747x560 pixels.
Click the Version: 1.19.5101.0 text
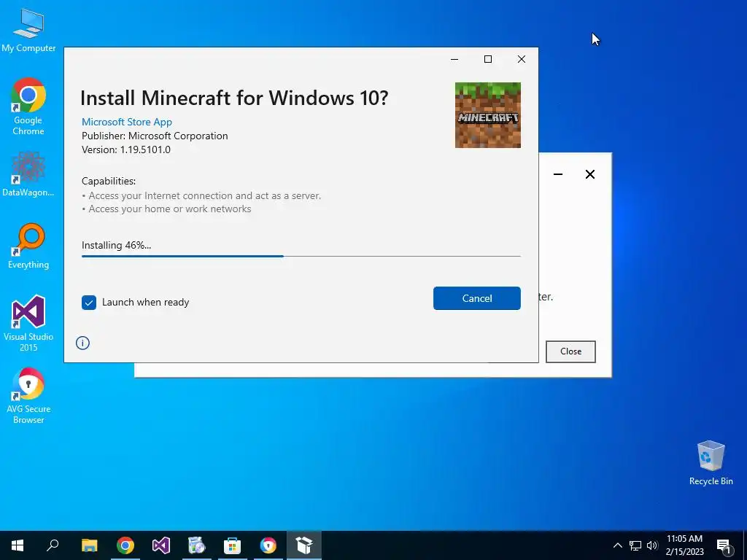point(125,149)
